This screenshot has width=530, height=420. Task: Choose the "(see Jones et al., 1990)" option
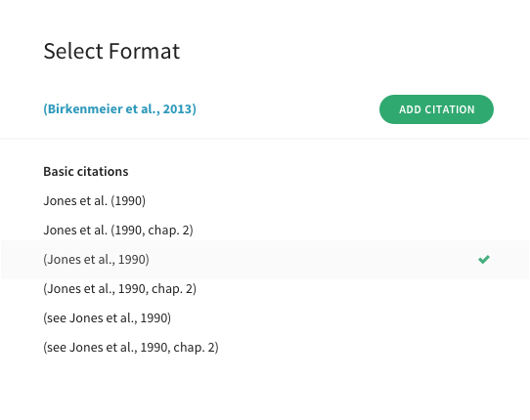265,318
